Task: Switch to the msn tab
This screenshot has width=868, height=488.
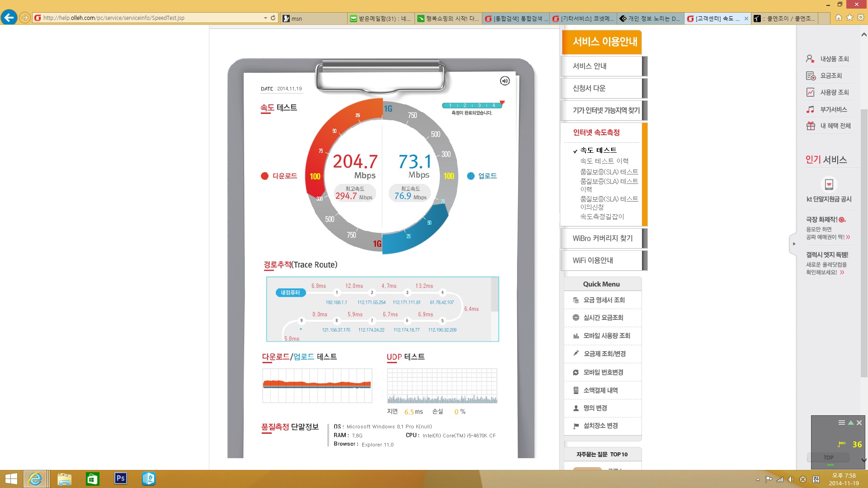Action: click(314, 19)
